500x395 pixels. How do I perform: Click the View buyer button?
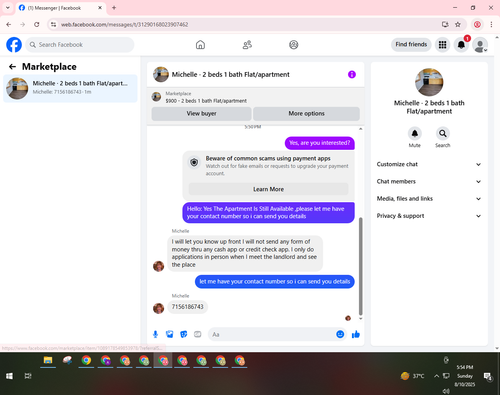coord(201,114)
